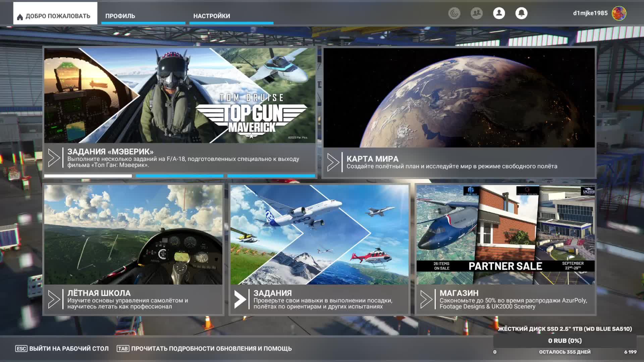Click the AzurPoly logo on sale banner
The width and height of the screenshot is (644, 362).
click(x=471, y=191)
